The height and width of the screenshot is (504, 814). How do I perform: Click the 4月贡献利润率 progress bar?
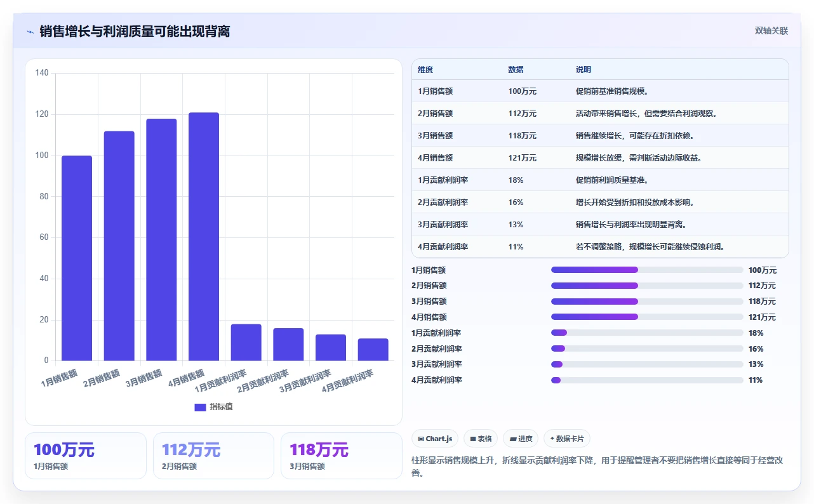[647, 380]
